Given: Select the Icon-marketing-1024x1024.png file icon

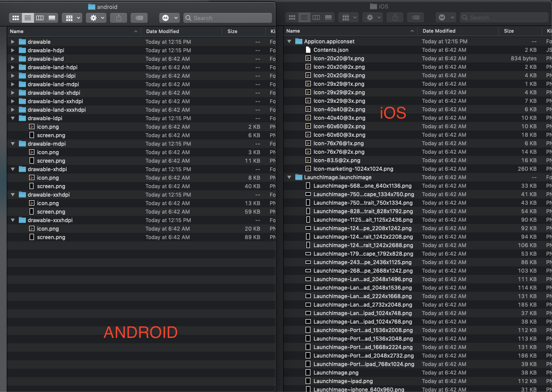Looking at the screenshot, I should point(308,169).
